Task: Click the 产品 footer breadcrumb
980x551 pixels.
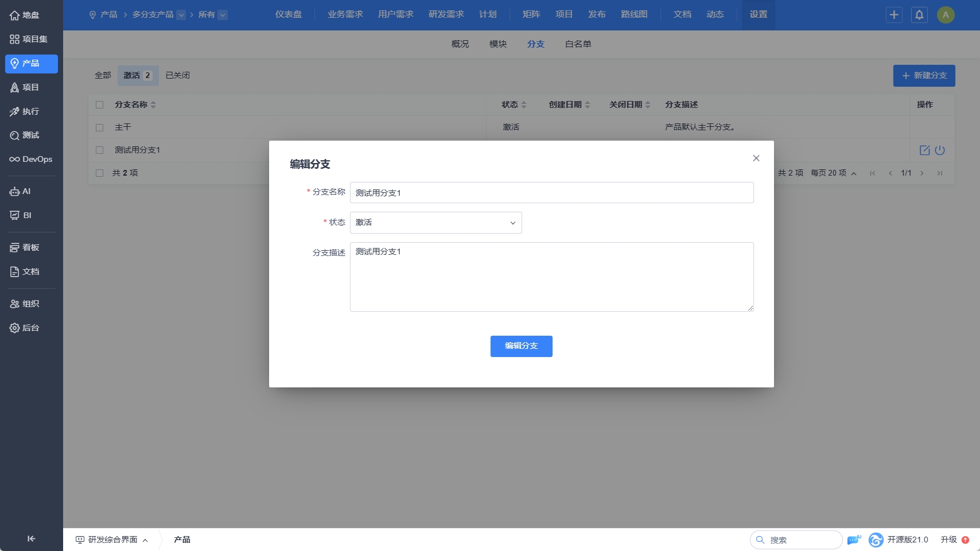Action: click(x=182, y=540)
